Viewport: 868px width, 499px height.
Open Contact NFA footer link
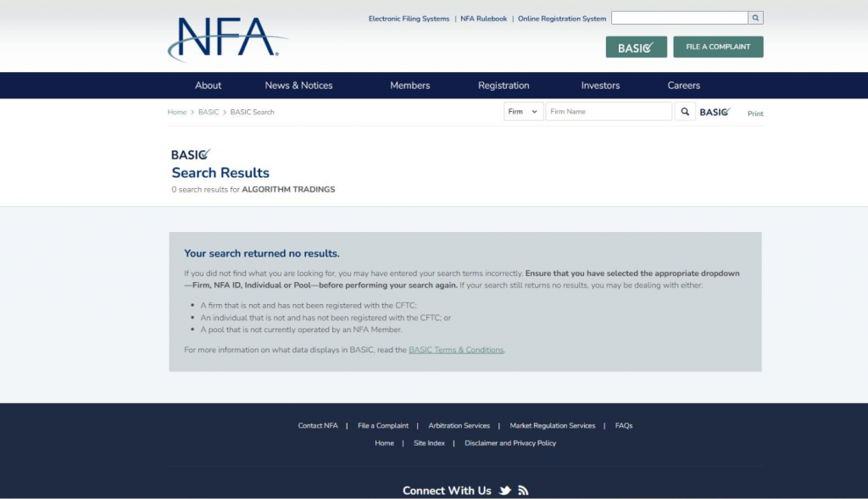tap(317, 425)
